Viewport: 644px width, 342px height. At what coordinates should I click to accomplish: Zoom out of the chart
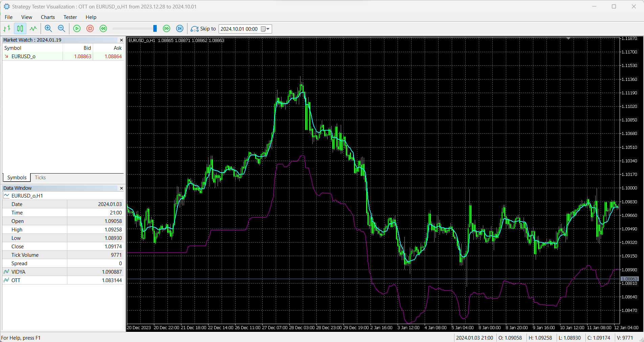point(62,29)
